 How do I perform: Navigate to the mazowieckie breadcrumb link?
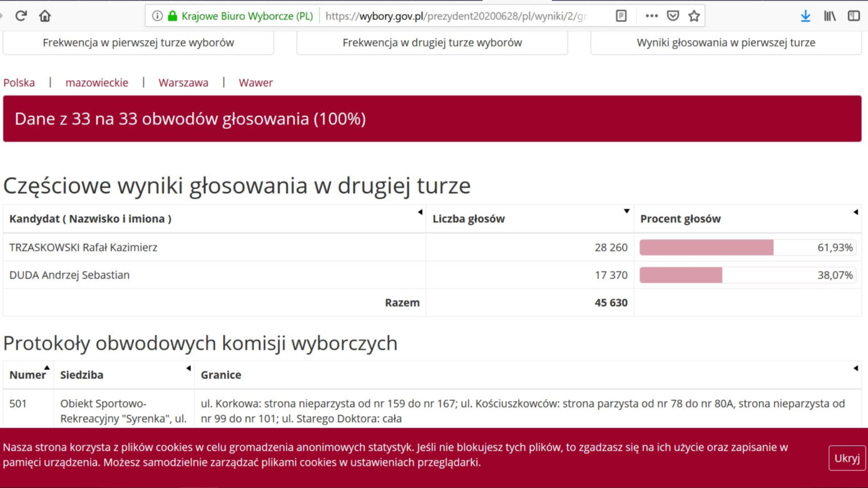pyautogui.click(x=97, y=83)
